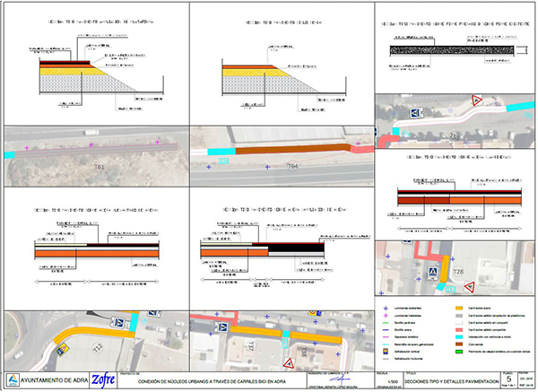The image size is (538, 392).
Task: Click the cyan label box in T64 map
Action: coord(223,161)
